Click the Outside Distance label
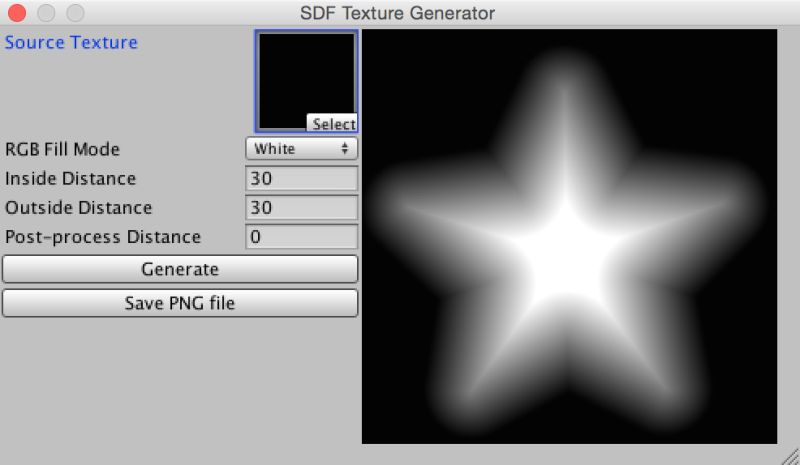 pyautogui.click(x=79, y=208)
